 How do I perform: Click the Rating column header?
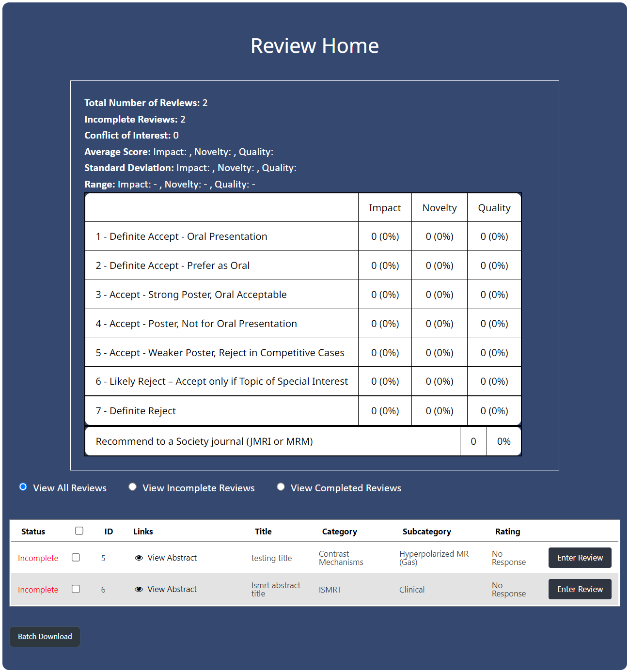(x=507, y=532)
